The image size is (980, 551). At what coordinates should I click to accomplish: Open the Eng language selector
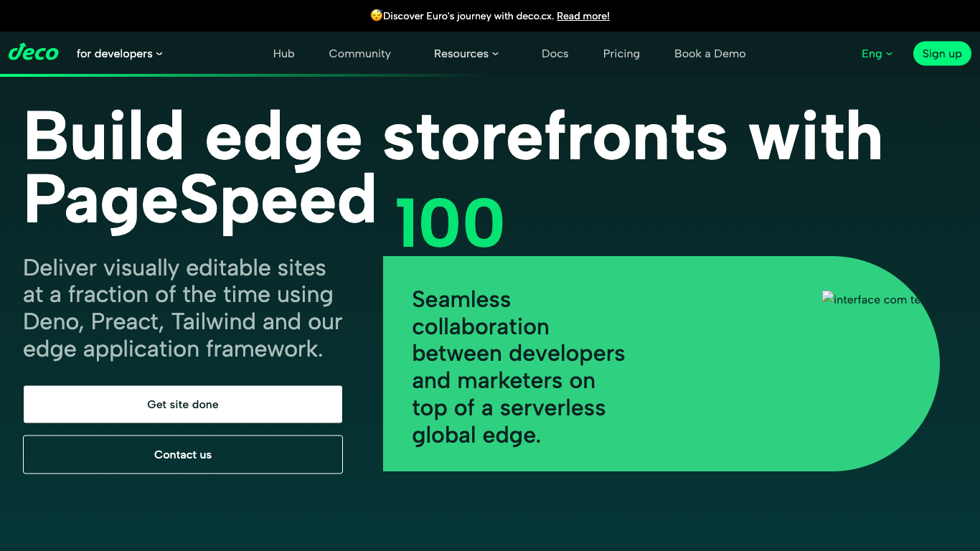tap(877, 54)
